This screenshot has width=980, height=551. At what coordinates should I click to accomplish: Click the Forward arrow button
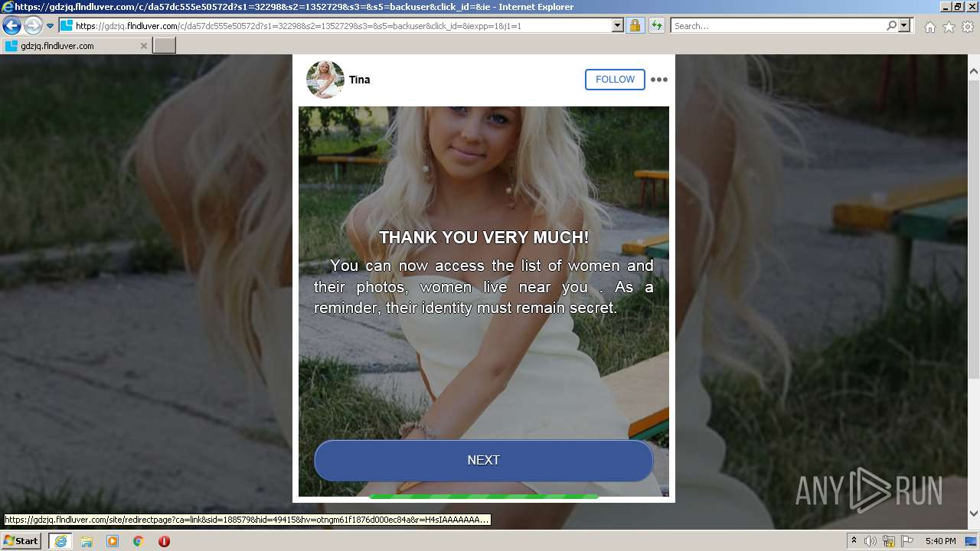(x=33, y=25)
